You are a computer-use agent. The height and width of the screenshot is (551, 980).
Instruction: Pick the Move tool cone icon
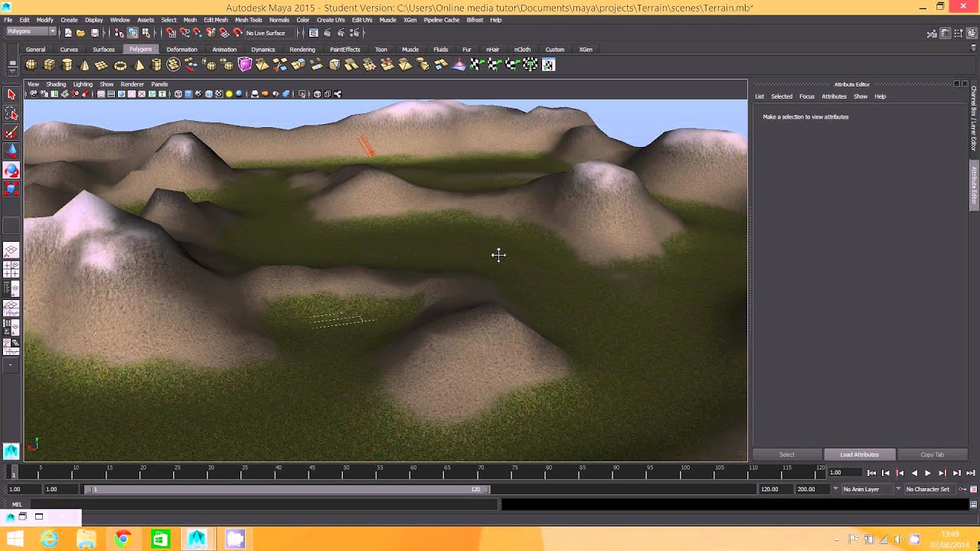click(x=11, y=152)
